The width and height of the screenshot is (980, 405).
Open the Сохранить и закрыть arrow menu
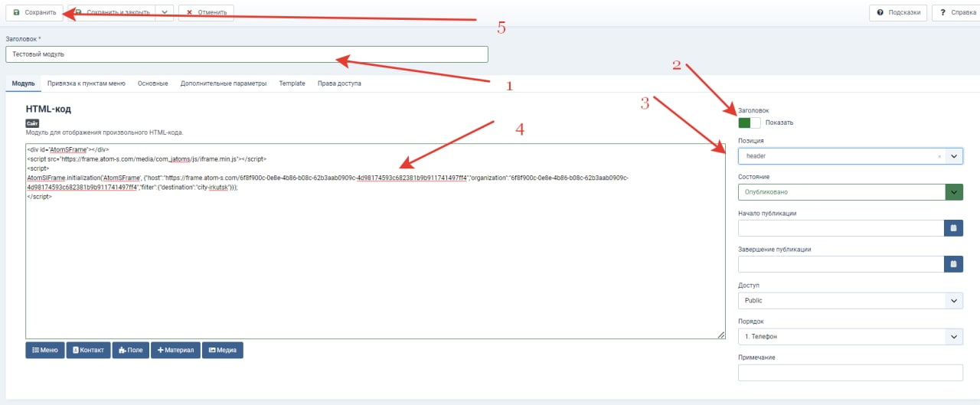pyautogui.click(x=165, y=13)
